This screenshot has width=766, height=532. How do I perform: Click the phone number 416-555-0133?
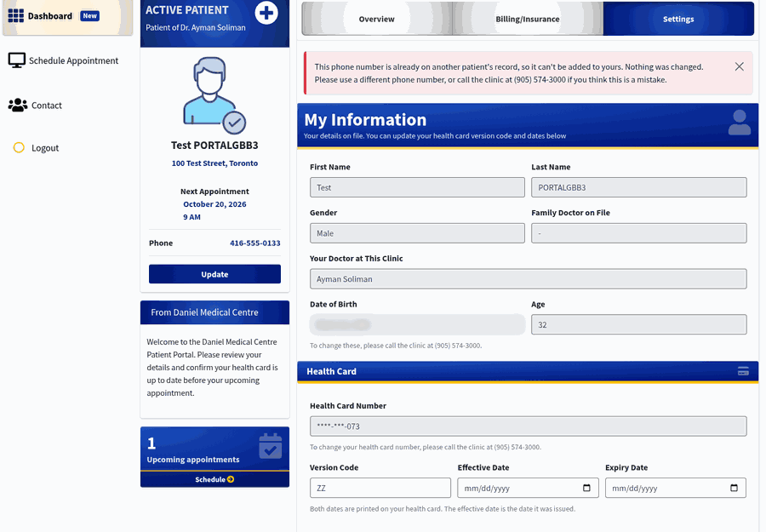point(255,243)
